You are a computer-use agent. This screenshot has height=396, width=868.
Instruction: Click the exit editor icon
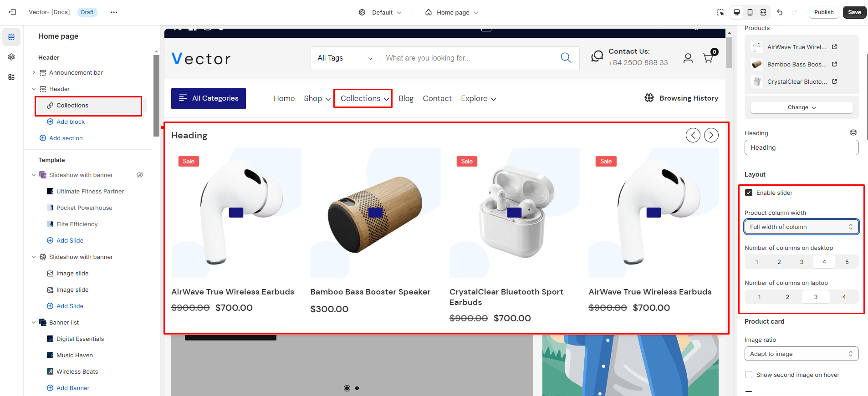pyautogui.click(x=12, y=12)
